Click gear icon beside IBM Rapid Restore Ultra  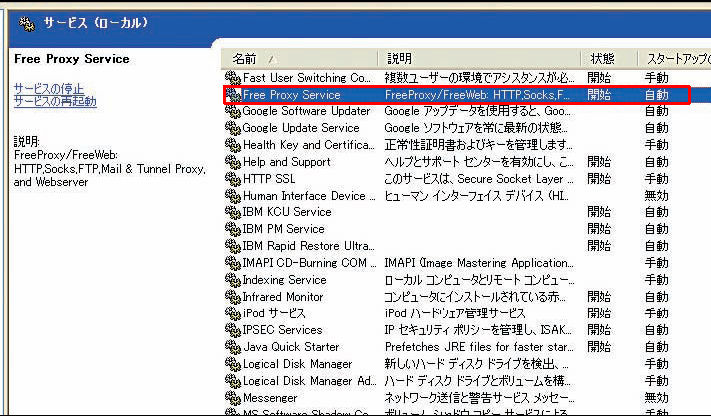click(x=233, y=246)
